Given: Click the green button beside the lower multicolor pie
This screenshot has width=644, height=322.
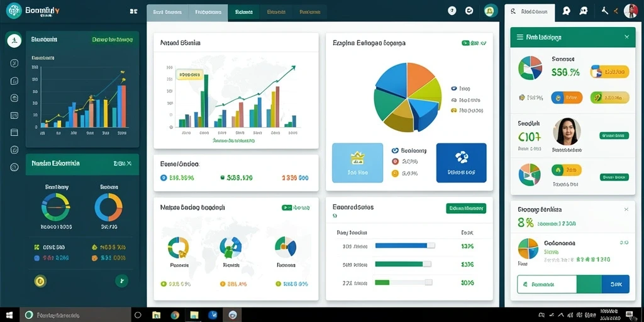Looking at the screenshot, I should (614, 177).
